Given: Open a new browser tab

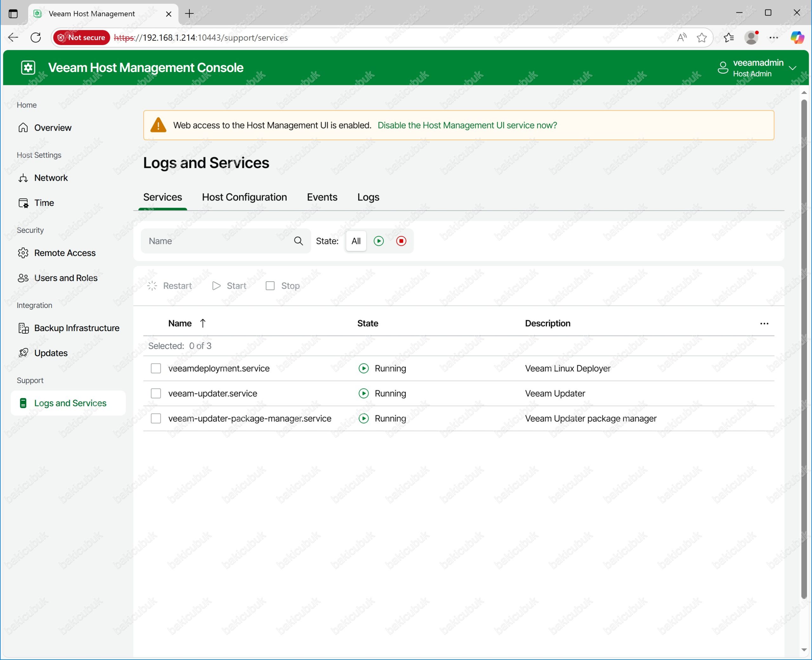Looking at the screenshot, I should [189, 14].
